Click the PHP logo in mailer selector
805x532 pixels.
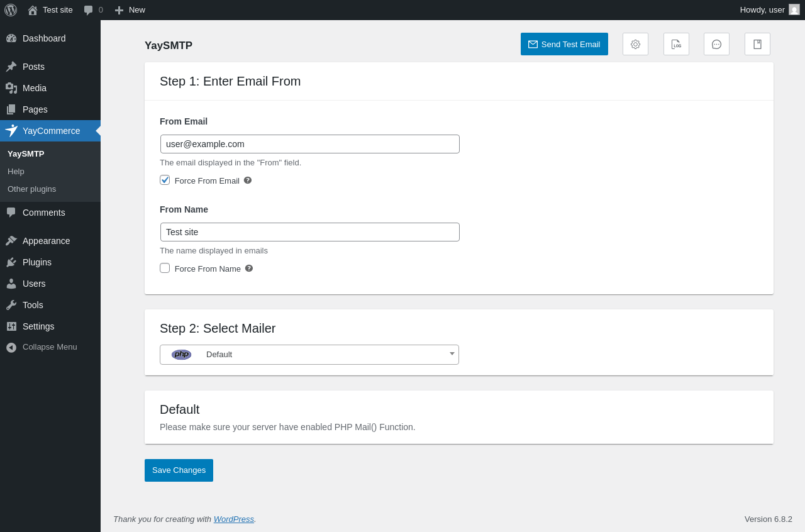(181, 355)
